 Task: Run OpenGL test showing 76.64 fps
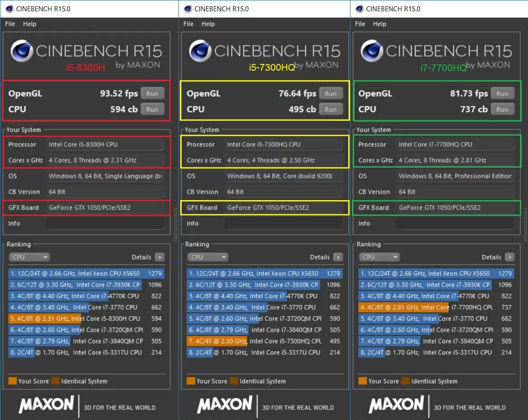click(x=331, y=94)
